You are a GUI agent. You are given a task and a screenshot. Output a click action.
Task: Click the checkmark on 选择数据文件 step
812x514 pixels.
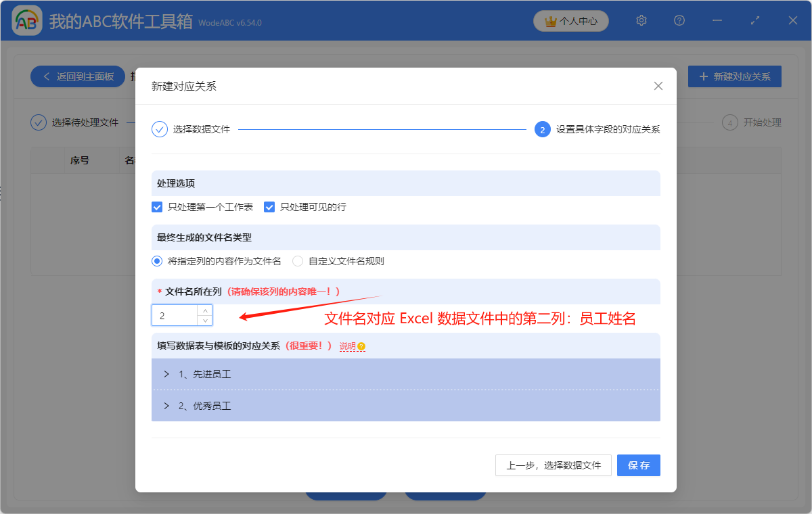coord(159,128)
